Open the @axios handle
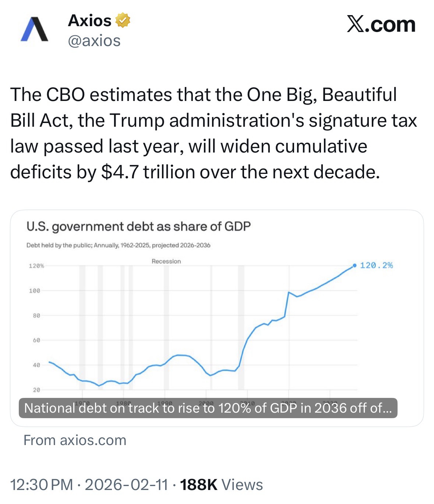434x504 pixels. (x=94, y=41)
